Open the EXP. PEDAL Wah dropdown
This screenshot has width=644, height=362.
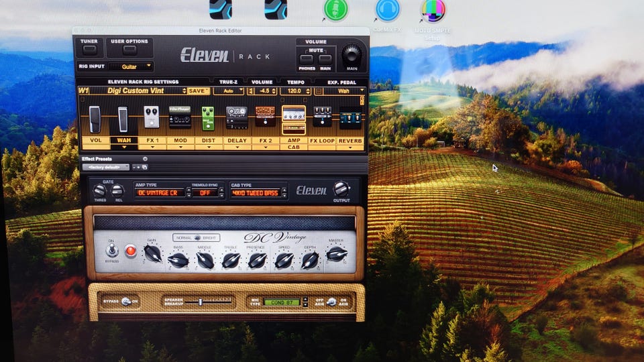[x=343, y=91]
